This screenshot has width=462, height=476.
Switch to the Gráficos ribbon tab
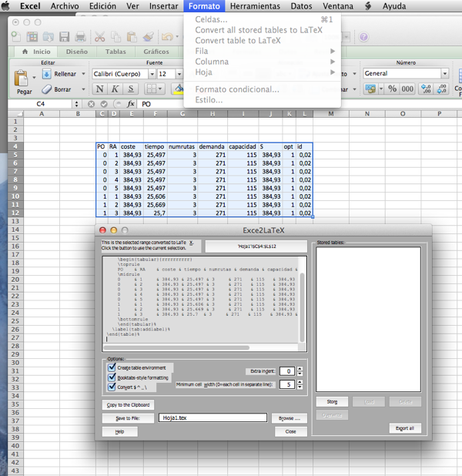[x=156, y=52]
